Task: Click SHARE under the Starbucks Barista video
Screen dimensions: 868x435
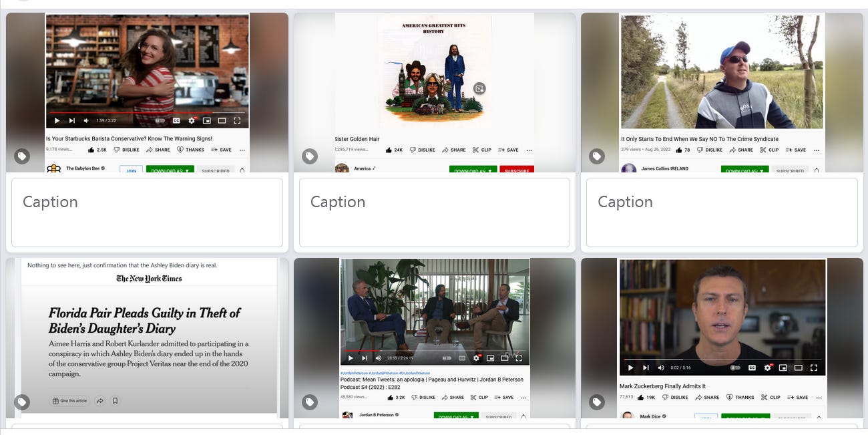Action: point(158,150)
